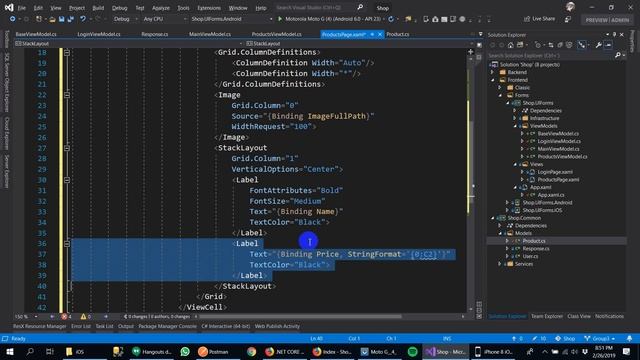Viewport: 640px width, 360px height.
Task: Click the Shop repository in the status bar
Action: [x=565, y=338]
